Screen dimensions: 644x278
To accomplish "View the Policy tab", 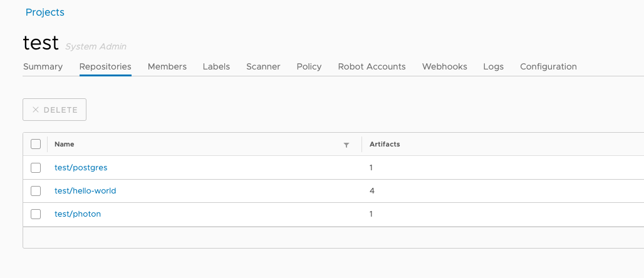I will (309, 66).
